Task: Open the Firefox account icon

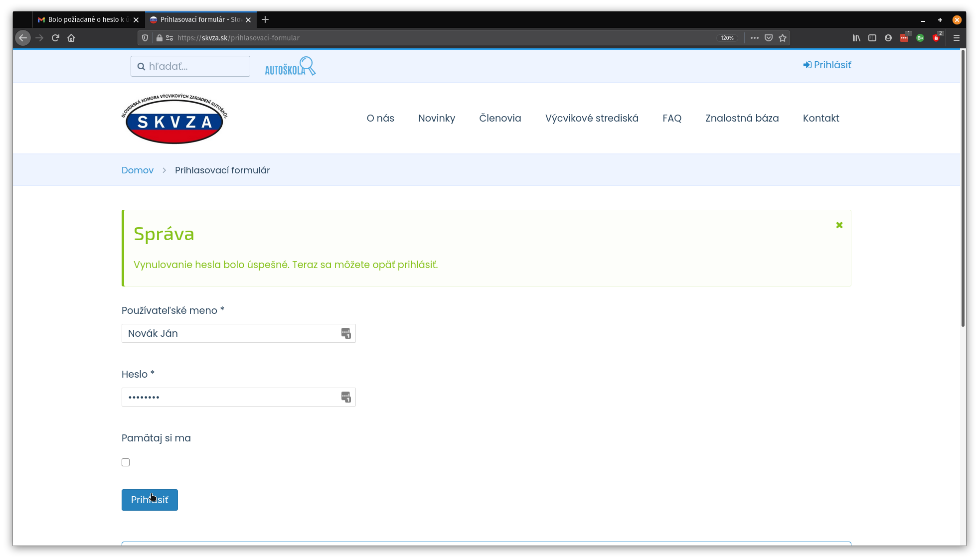Action: pyautogui.click(x=888, y=38)
